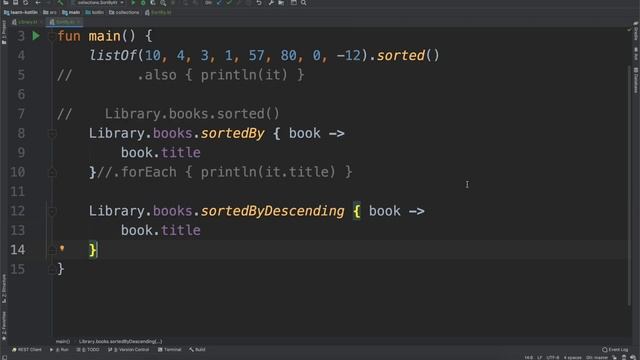Click the Save All icon in the toolbar

pos(15,3)
